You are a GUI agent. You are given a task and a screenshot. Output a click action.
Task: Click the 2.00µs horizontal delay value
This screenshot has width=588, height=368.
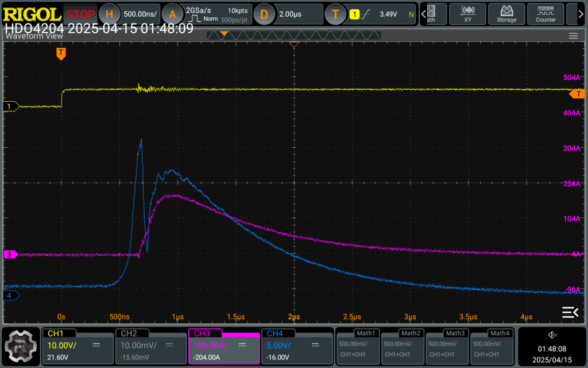290,14
